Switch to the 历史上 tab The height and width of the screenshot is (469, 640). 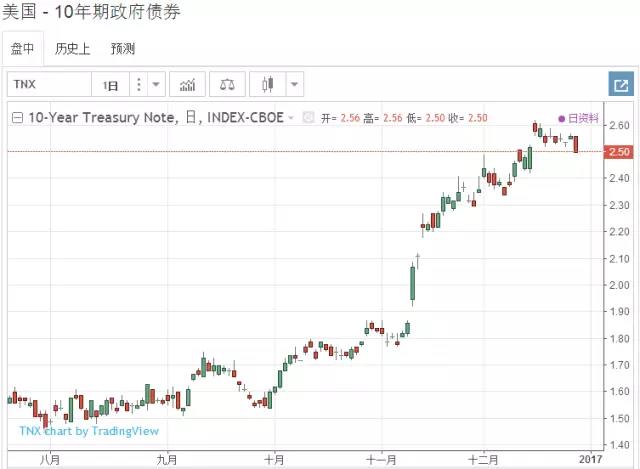coord(75,48)
